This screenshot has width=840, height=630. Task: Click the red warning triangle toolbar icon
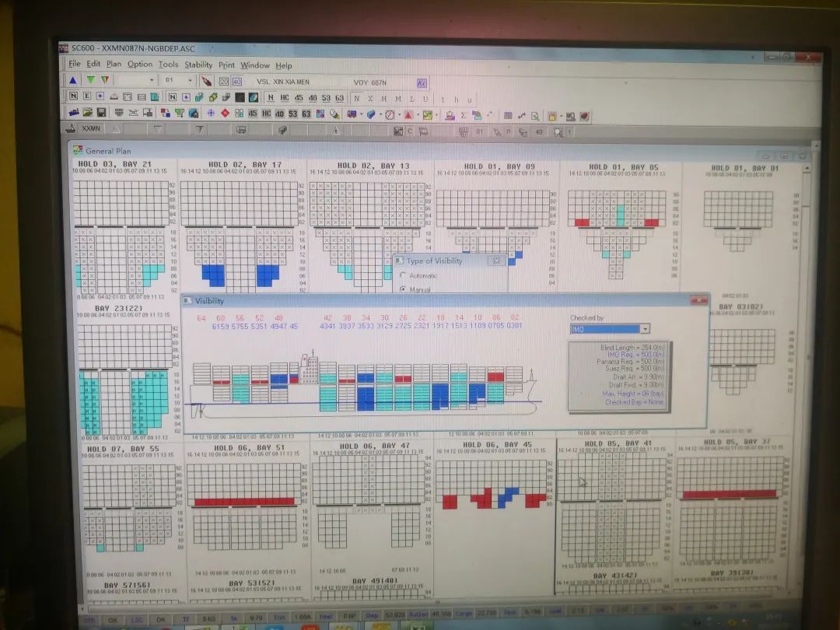408,114
